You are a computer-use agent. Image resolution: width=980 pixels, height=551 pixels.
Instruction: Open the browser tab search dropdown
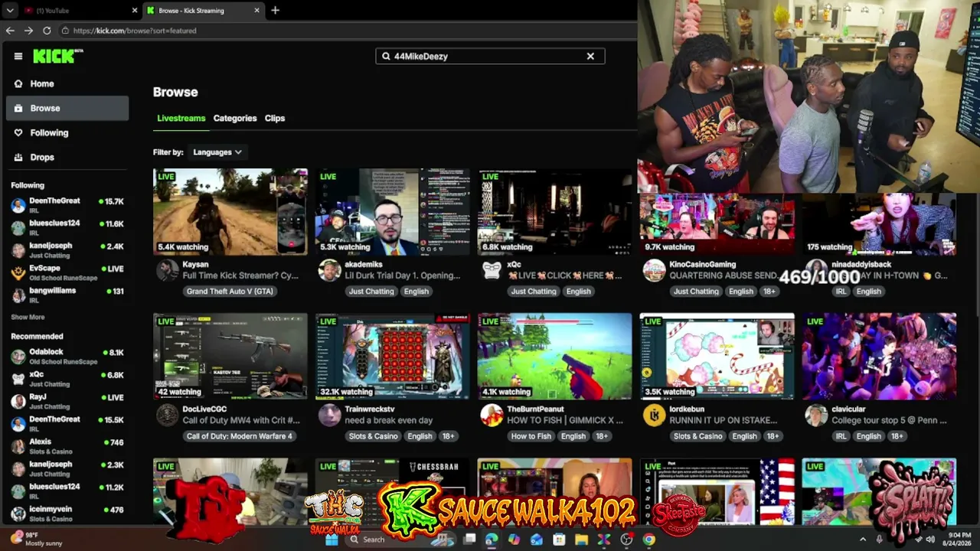tap(9, 11)
